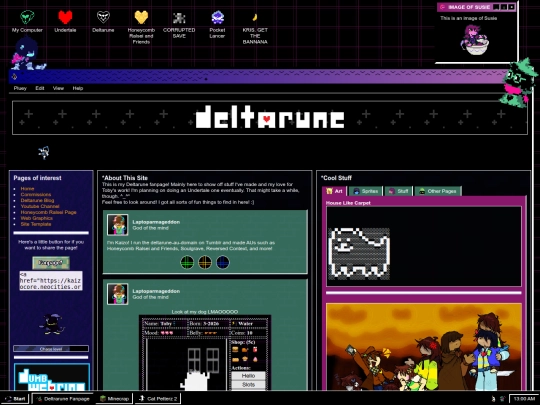Click the Chaos level progress bar
540x405 pixels.
51,349
